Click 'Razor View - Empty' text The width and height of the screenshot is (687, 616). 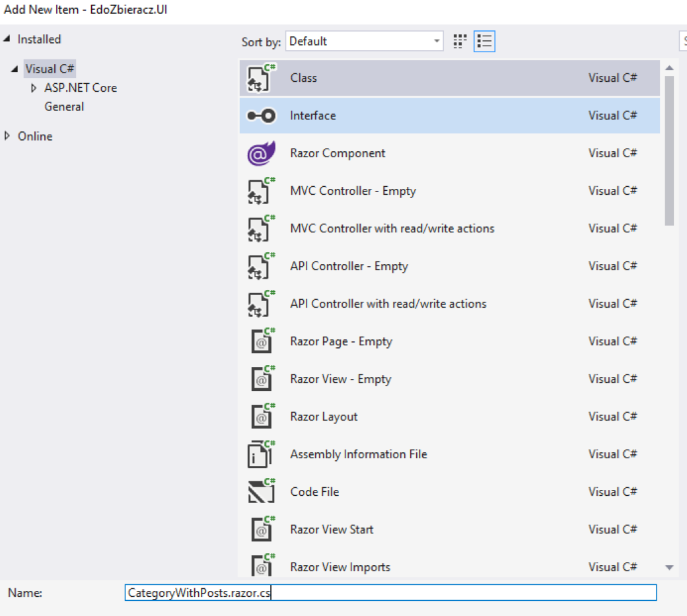(340, 379)
